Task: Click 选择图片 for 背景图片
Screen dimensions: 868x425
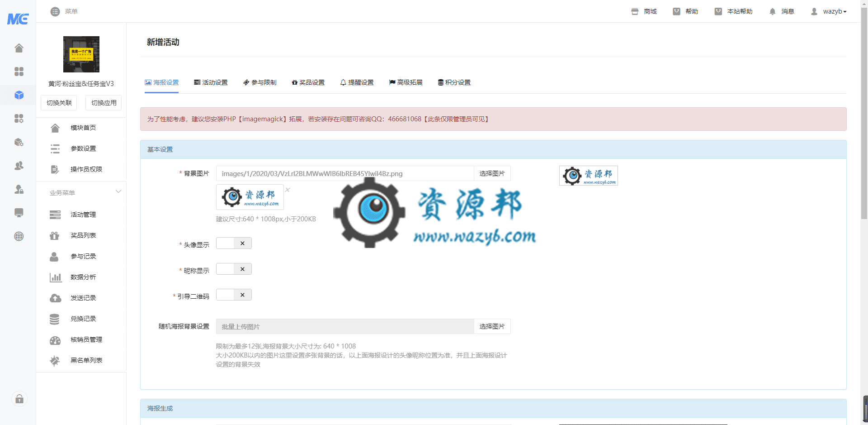Action: (x=492, y=174)
